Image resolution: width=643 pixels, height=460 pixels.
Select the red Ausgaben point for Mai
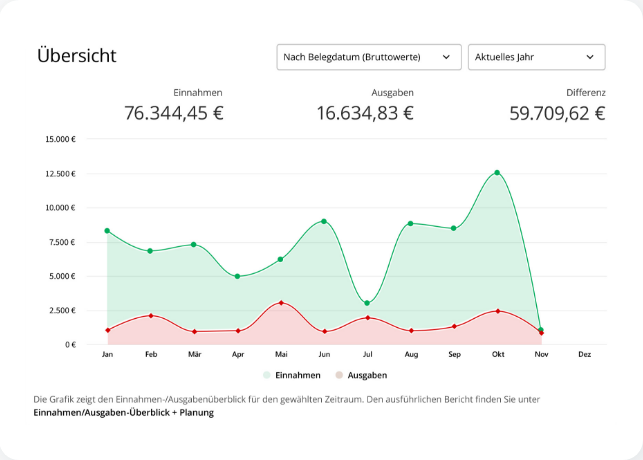coord(281,302)
